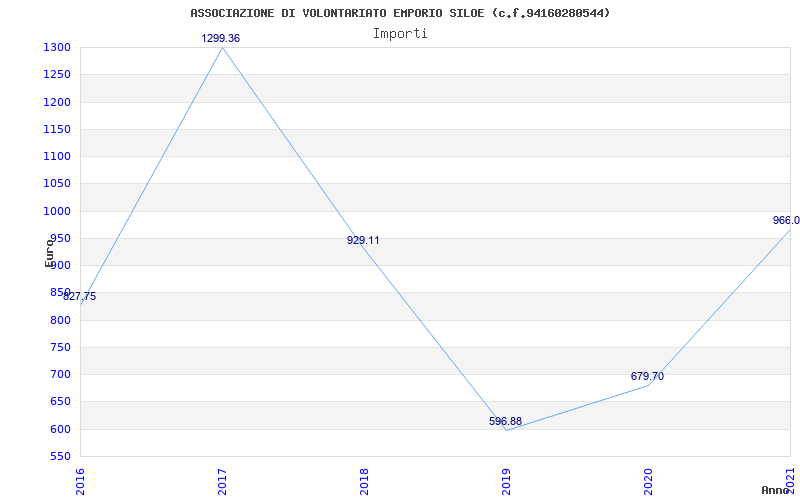The image size is (800, 500).
Task: Click the Euro y-axis title
Action: pyautogui.click(x=49, y=253)
